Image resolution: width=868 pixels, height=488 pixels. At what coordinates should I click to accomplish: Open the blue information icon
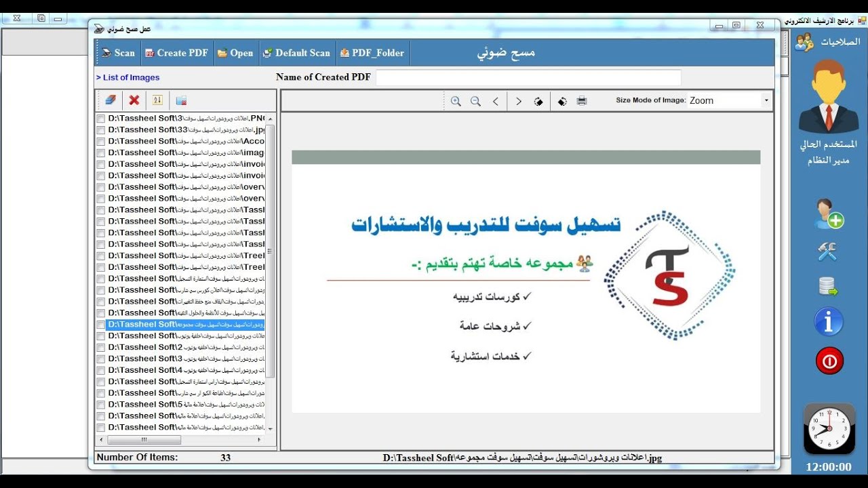pyautogui.click(x=829, y=323)
